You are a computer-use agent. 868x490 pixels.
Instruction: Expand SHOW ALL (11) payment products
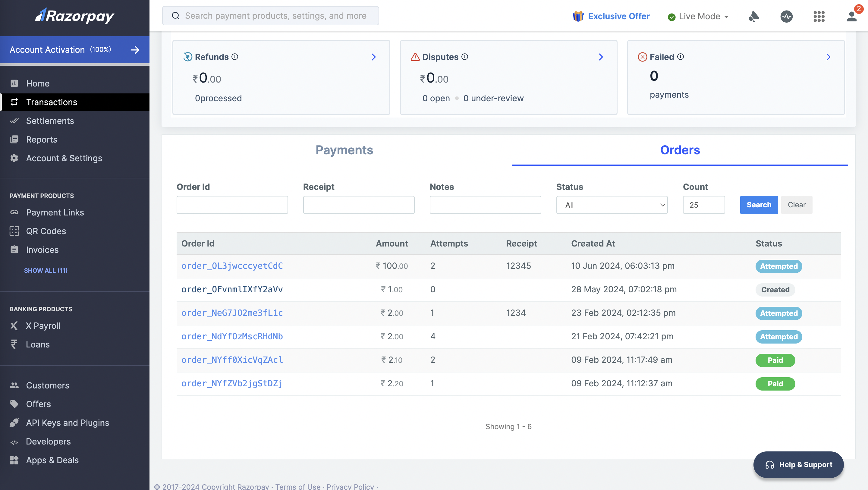(x=46, y=270)
